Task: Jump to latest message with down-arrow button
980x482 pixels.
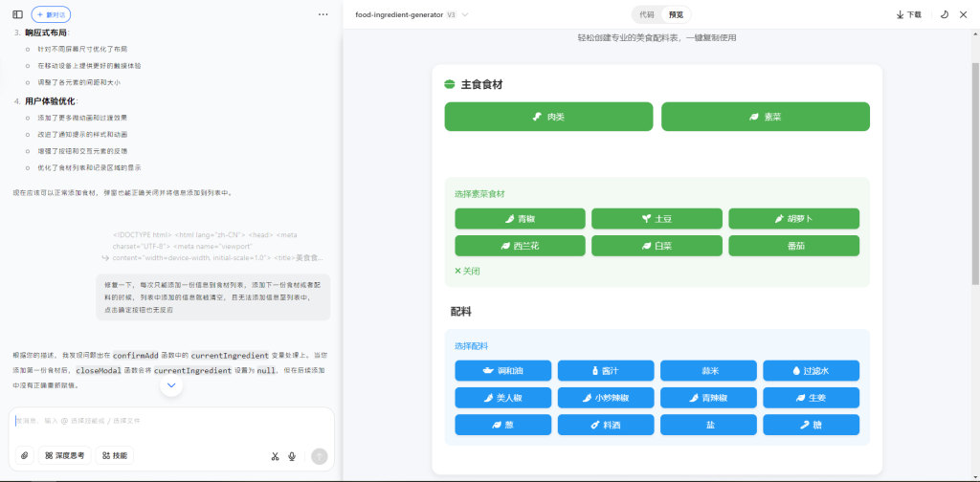Action: coord(171,385)
